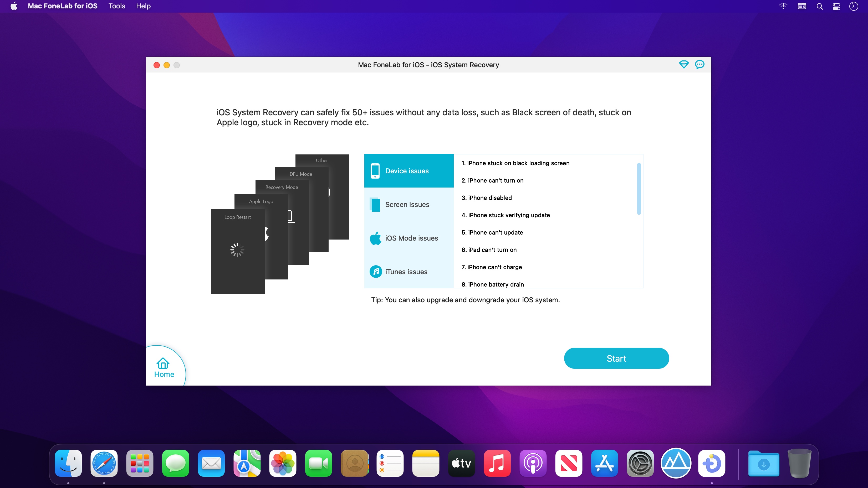Click the issues list scrollbar
The height and width of the screenshot is (488, 868).
[639, 189]
